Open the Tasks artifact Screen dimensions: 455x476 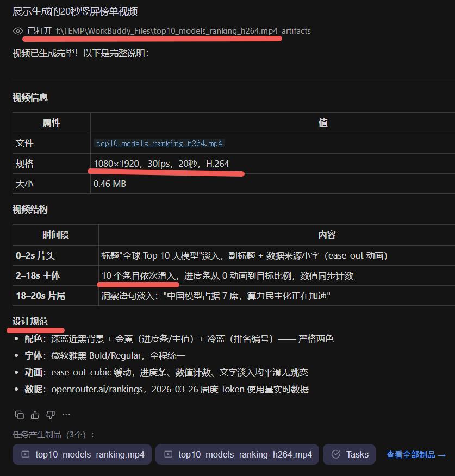(x=348, y=454)
